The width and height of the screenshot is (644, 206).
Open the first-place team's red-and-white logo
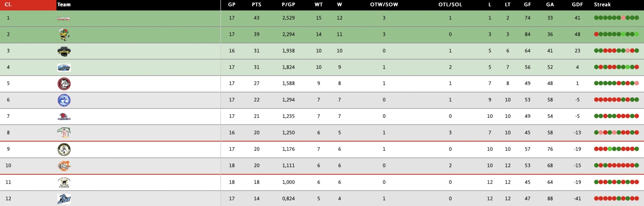64,18
